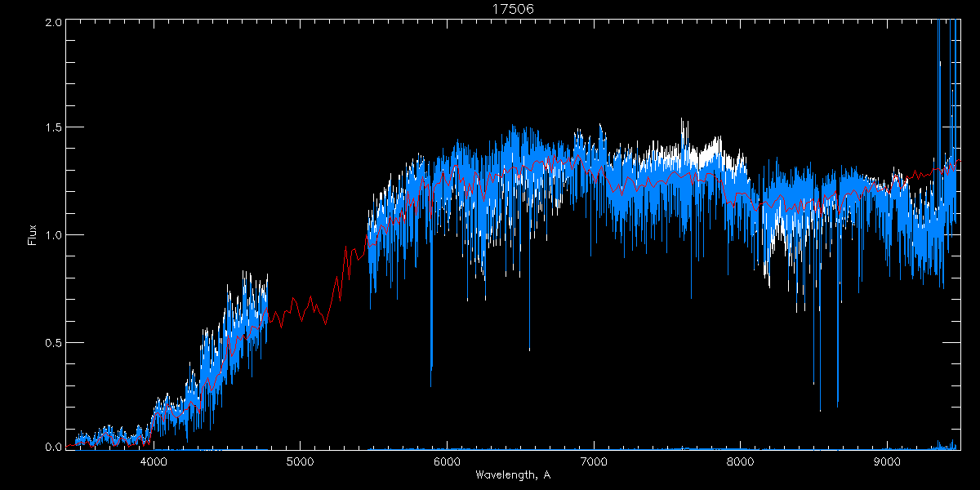Screen dimensions: 980x490
Task: Click the 1.5 flux tick label
Action: tap(54, 128)
